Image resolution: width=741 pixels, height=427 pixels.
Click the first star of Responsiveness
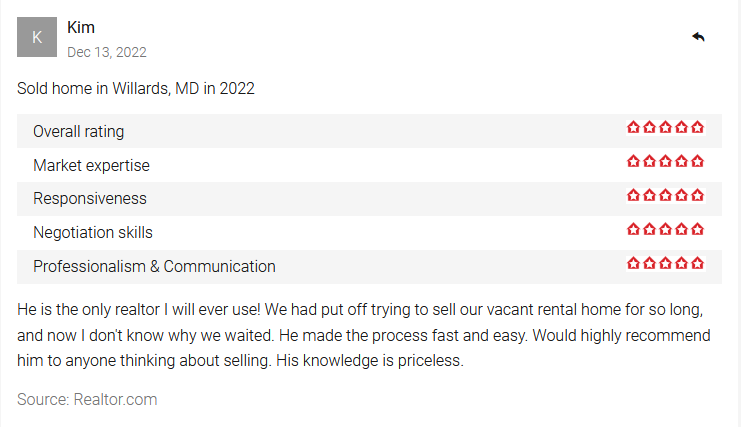pos(633,196)
